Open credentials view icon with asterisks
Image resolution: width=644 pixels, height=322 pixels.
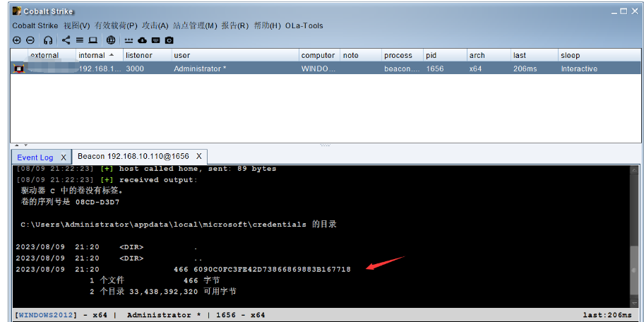pyautogui.click(x=129, y=40)
